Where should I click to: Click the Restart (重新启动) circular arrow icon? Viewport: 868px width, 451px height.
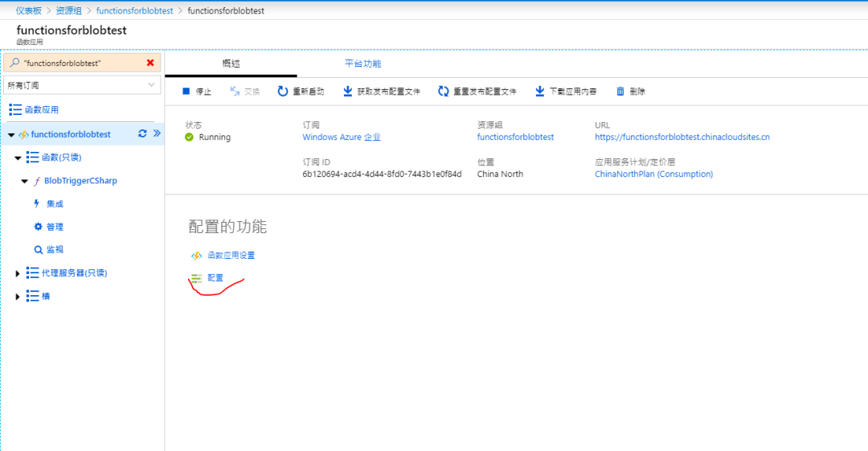(283, 92)
